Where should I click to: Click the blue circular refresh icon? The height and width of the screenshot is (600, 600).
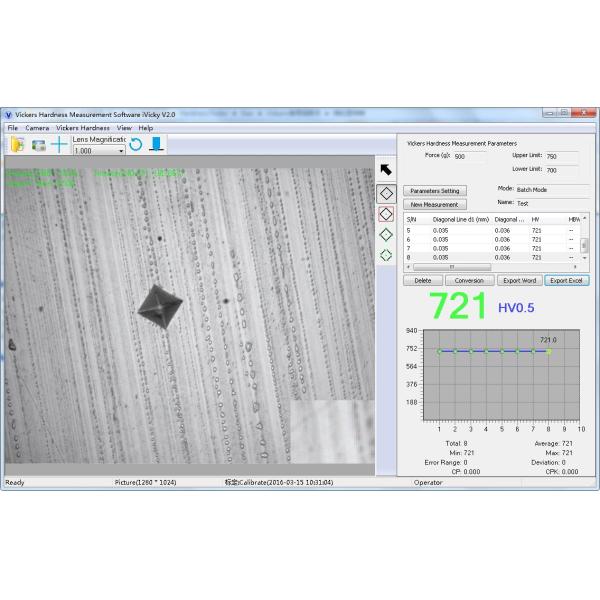coord(136,145)
